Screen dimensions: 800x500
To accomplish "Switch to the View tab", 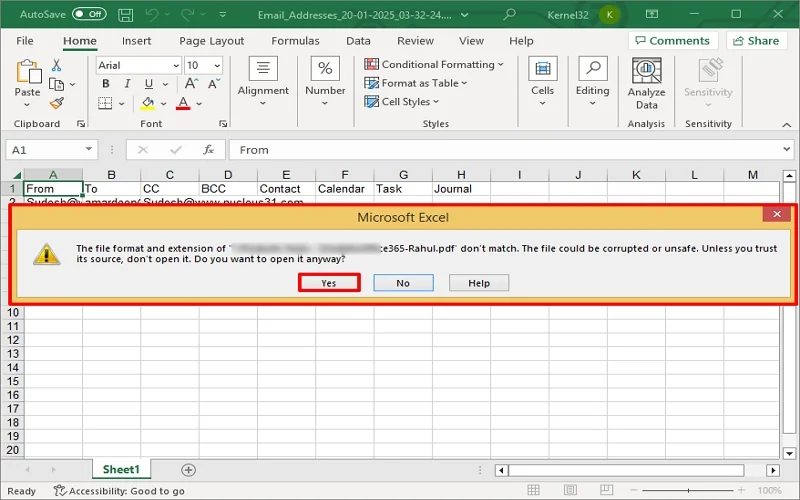I will [x=471, y=41].
